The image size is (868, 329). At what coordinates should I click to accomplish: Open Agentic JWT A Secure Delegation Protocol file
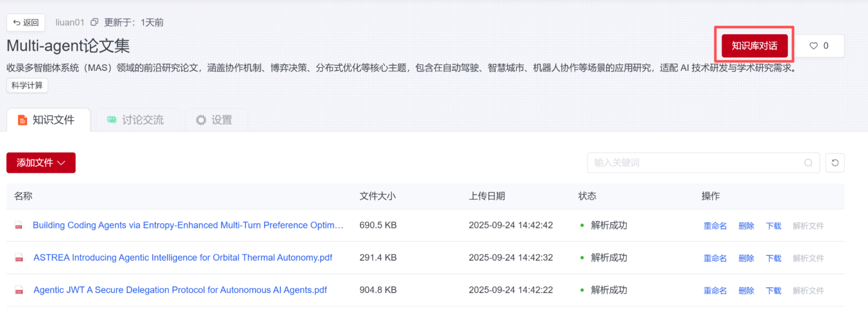click(180, 290)
